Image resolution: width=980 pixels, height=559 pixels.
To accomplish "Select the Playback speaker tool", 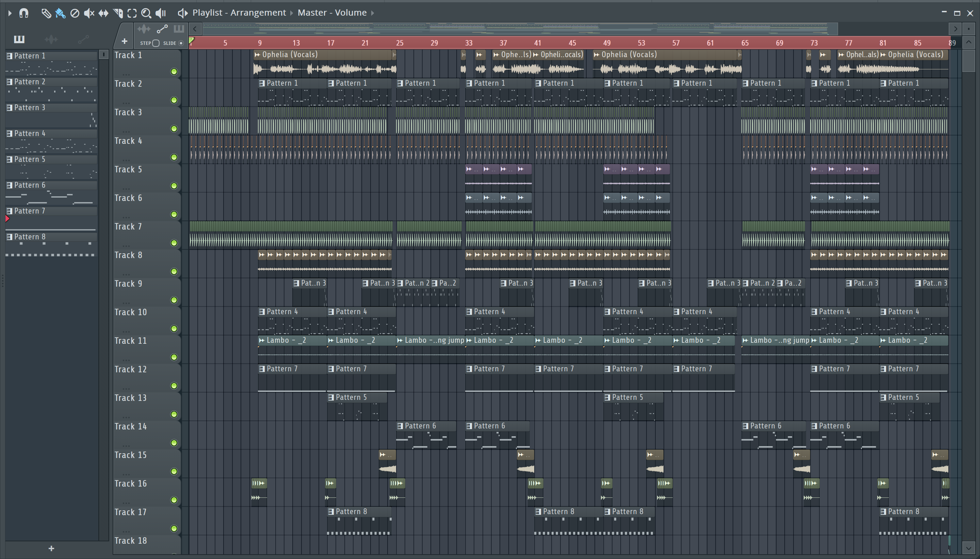I will coord(161,14).
